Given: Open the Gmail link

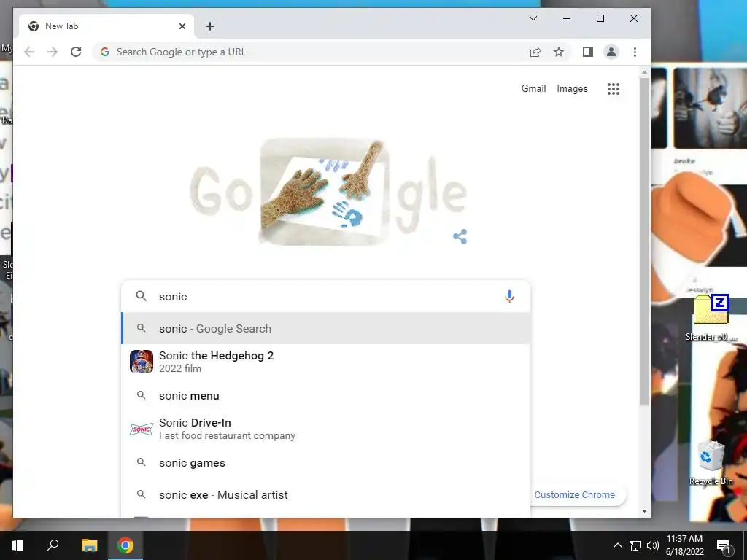Looking at the screenshot, I should [x=533, y=88].
